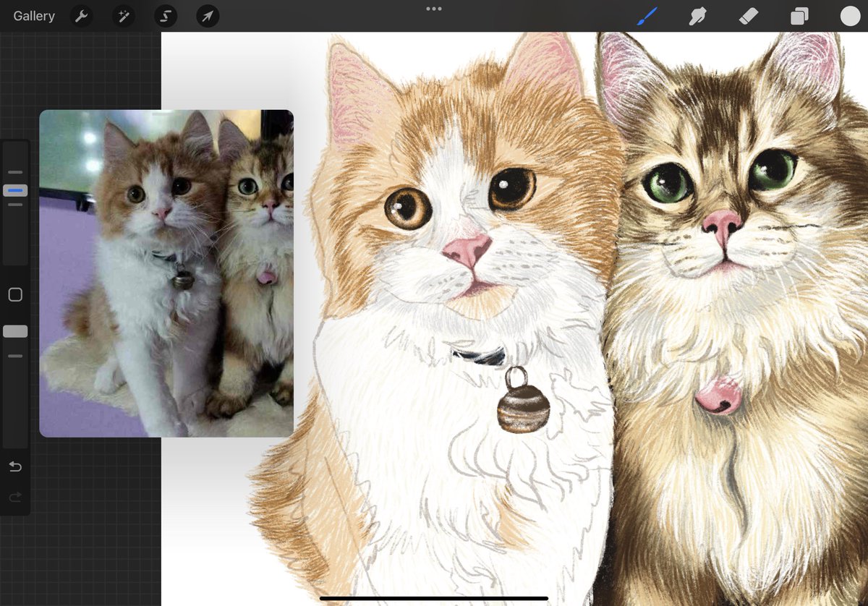Select the cat reference photo window
This screenshot has width=868, height=606.
tap(166, 273)
